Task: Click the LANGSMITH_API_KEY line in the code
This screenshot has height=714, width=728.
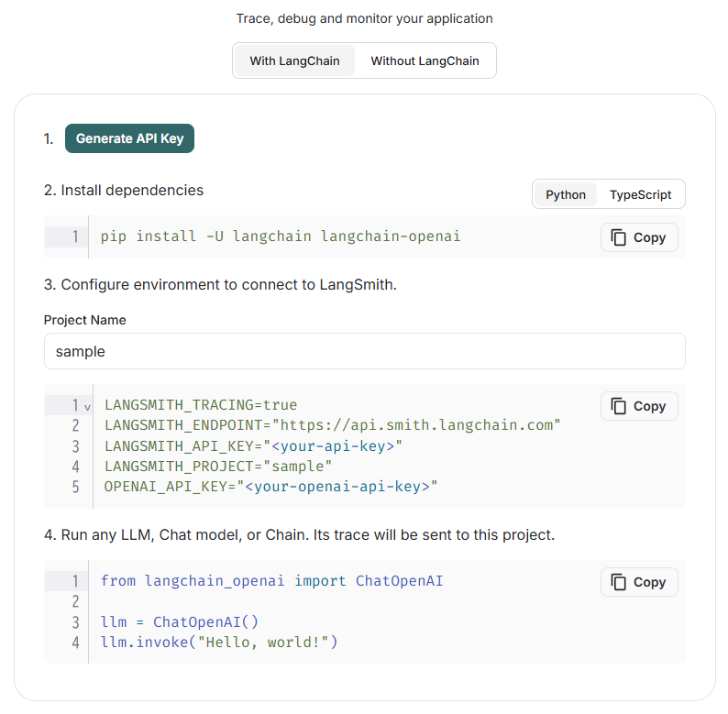Action: [x=253, y=446]
